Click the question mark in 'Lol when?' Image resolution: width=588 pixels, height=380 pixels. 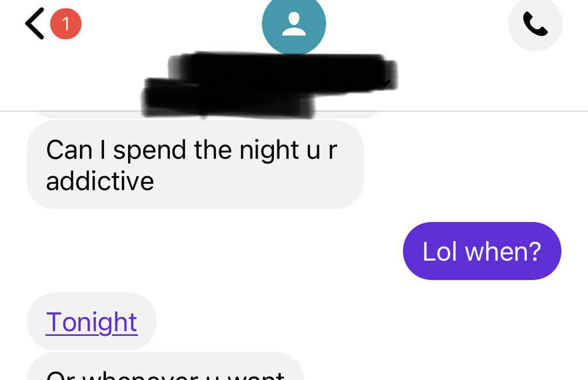point(535,251)
